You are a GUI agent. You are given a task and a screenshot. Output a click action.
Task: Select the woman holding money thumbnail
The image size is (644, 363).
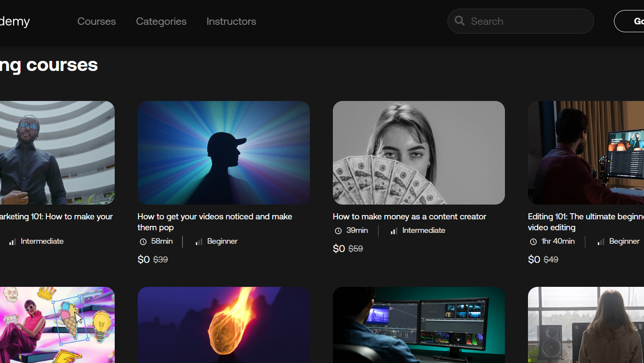418,152
